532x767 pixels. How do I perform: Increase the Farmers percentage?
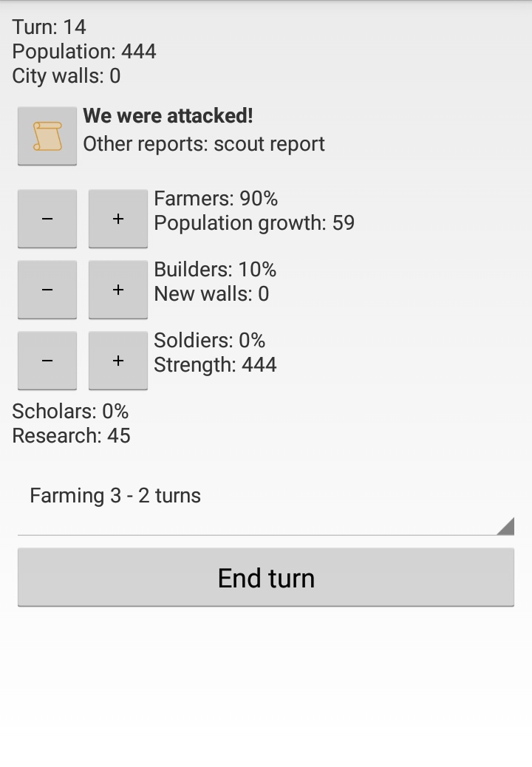(x=118, y=219)
